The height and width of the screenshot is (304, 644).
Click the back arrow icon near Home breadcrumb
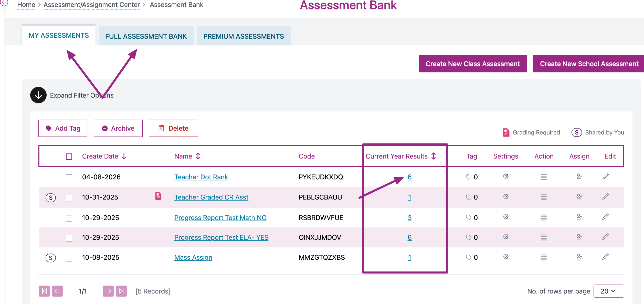[4, 3]
